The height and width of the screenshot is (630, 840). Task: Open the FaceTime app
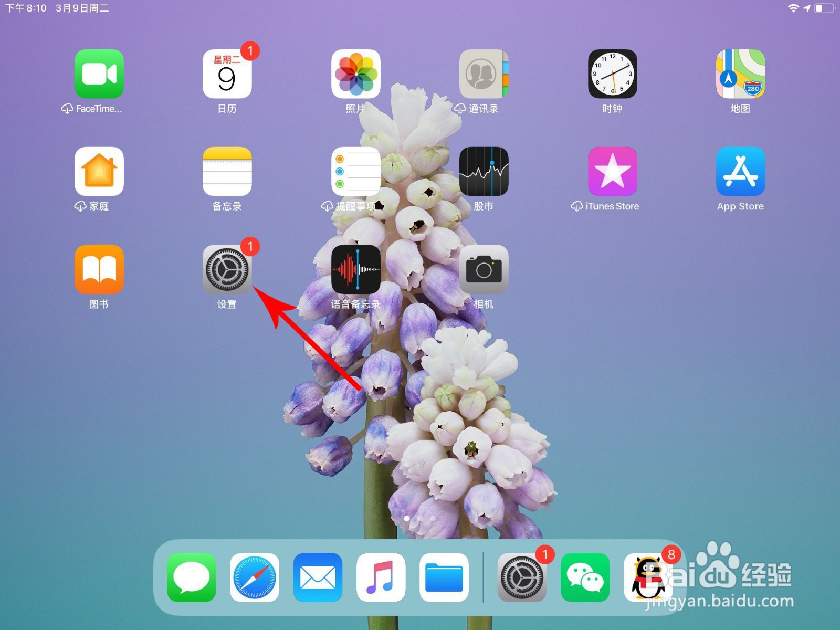[99, 73]
